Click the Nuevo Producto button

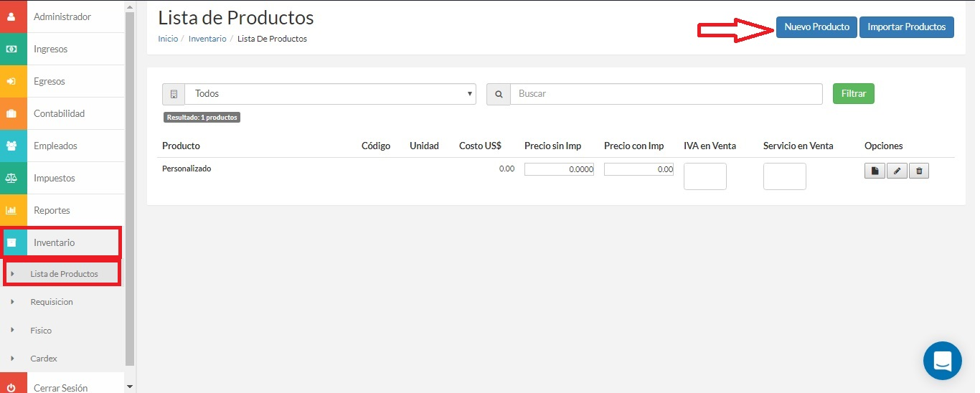tap(816, 27)
